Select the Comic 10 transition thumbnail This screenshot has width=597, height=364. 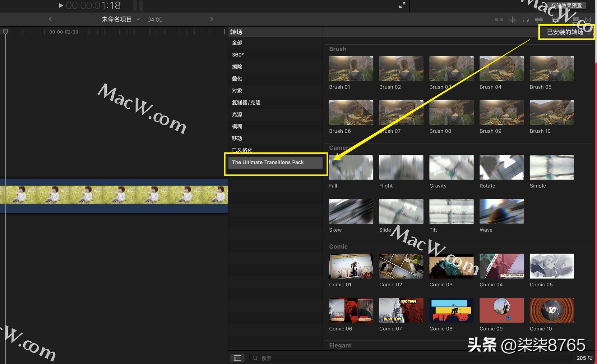pyautogui.click(x=552, y=310)
